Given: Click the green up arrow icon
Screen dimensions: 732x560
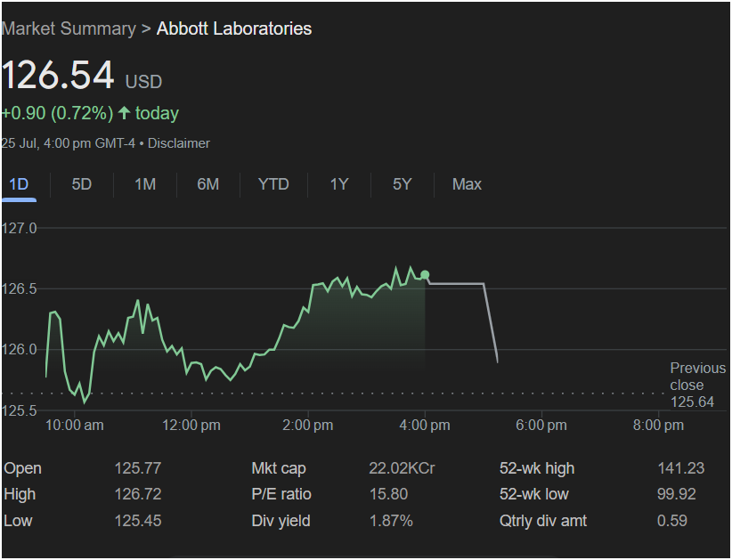Looking at the screenshot, I should click(x=124, y=112).
